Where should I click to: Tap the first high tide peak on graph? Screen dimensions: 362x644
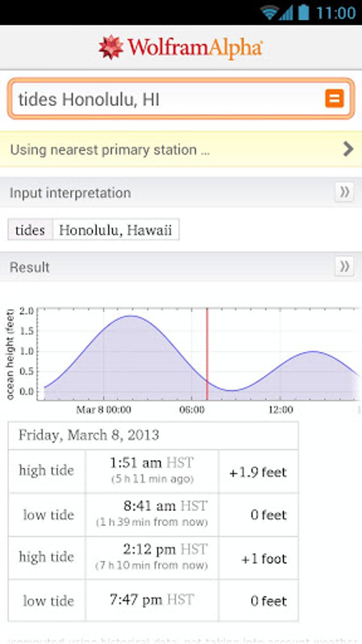[130, 316]
